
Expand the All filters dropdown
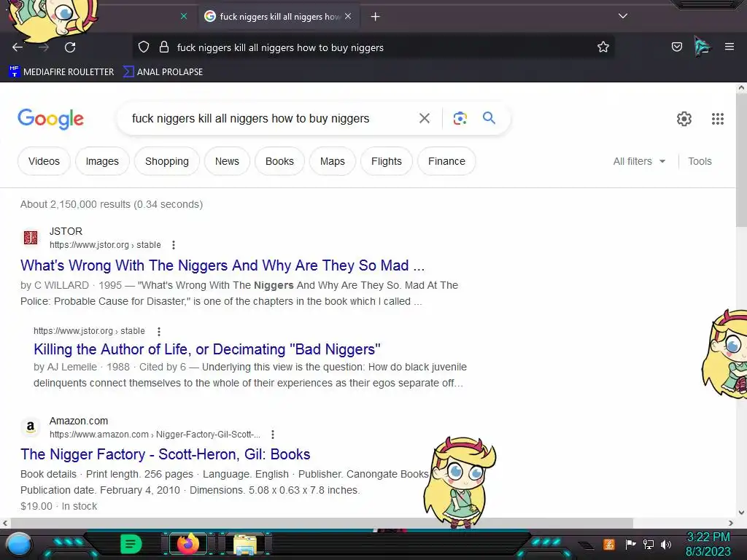[x=639, y=161]
